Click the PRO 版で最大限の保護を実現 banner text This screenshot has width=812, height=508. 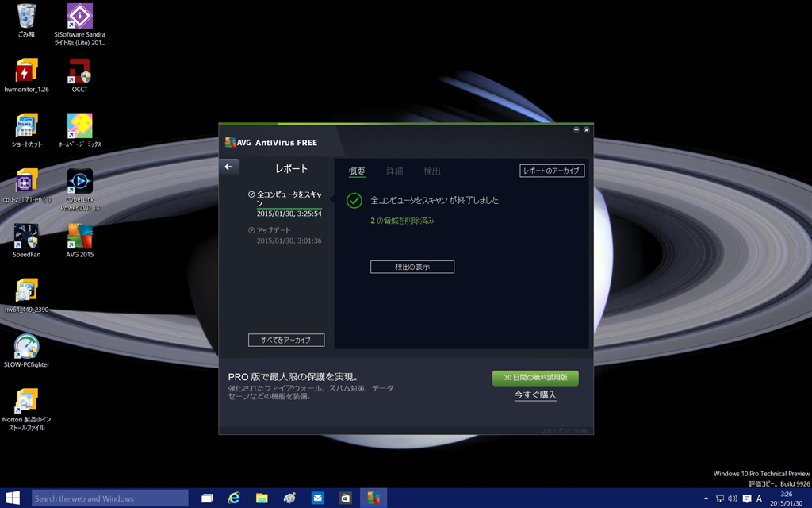click(293, 377)
